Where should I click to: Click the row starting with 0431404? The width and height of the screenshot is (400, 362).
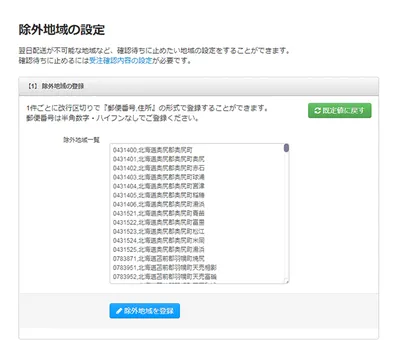(159, 186)
